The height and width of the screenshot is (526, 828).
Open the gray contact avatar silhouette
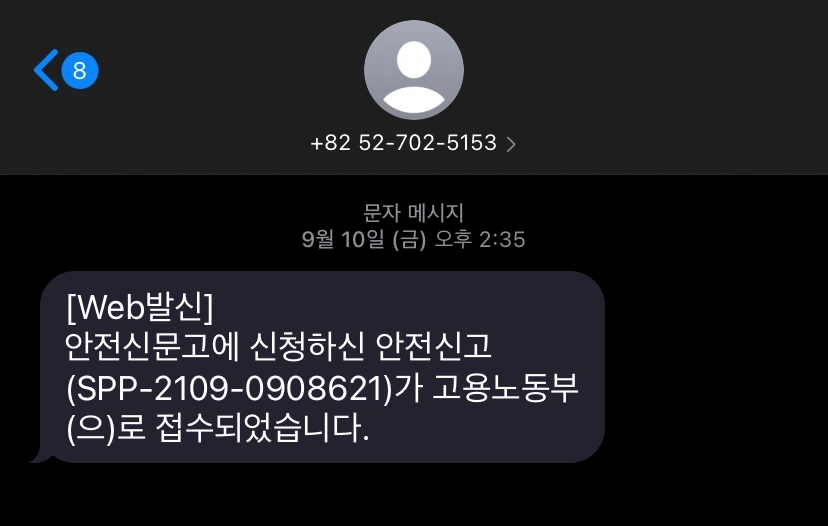point(414,70)
